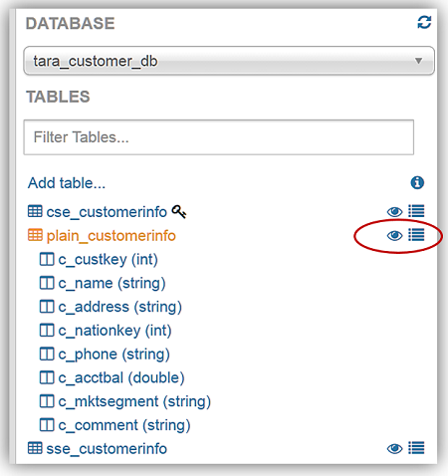Show plain_customerinfo properties via list icon
Viewport: 448px width, 476px height.
click(416, 235)
